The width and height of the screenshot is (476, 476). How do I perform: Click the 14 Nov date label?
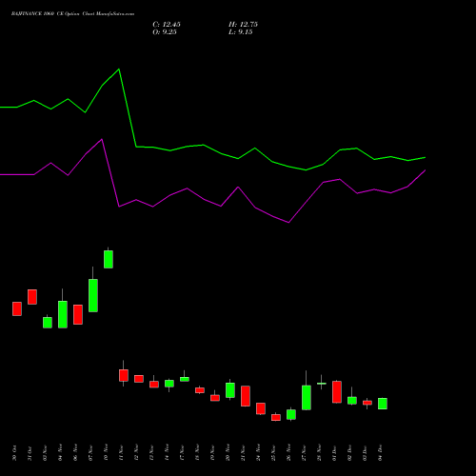click(x=167, y=453)
